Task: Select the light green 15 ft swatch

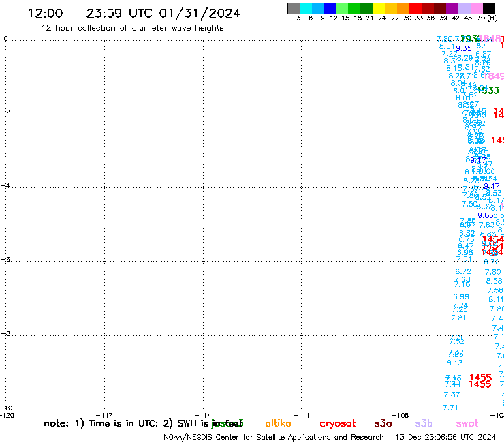Action: click(x=343, y=8)
